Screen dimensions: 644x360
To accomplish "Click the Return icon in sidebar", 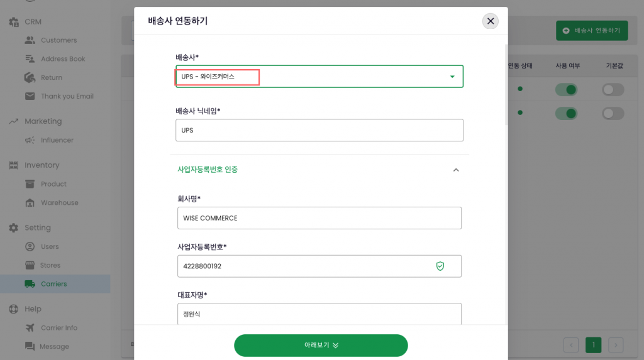I will pyautogui.click(x=30, y=77).
